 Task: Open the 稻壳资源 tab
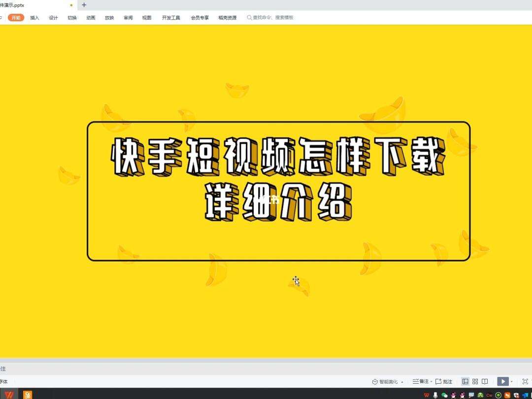click(227, 18)
